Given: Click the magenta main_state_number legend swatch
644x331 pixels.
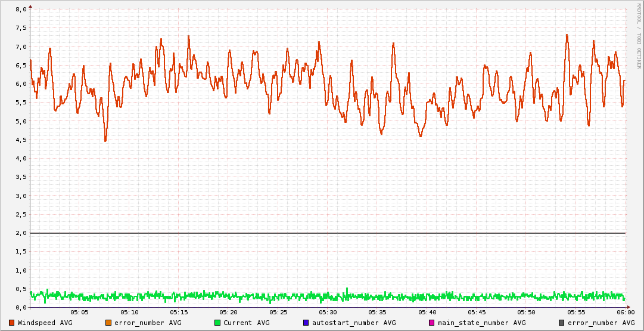Looking at the screenshot, I should [x=432, y=323].
